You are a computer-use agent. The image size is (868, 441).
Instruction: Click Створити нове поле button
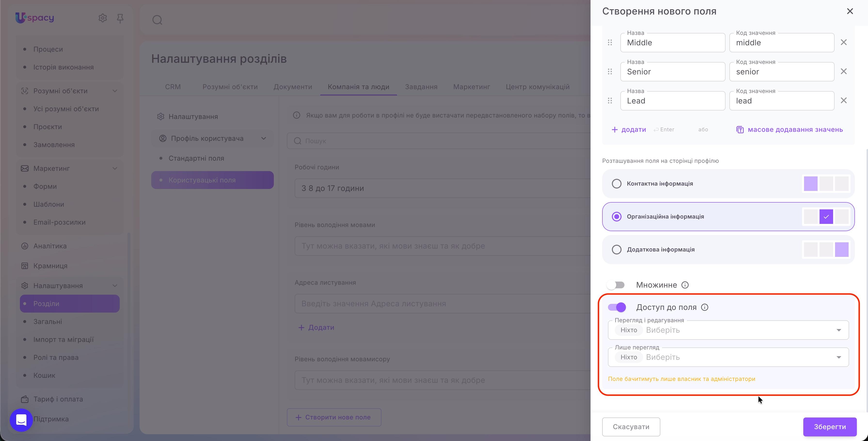pyautogui.click(x=334, y=417)
